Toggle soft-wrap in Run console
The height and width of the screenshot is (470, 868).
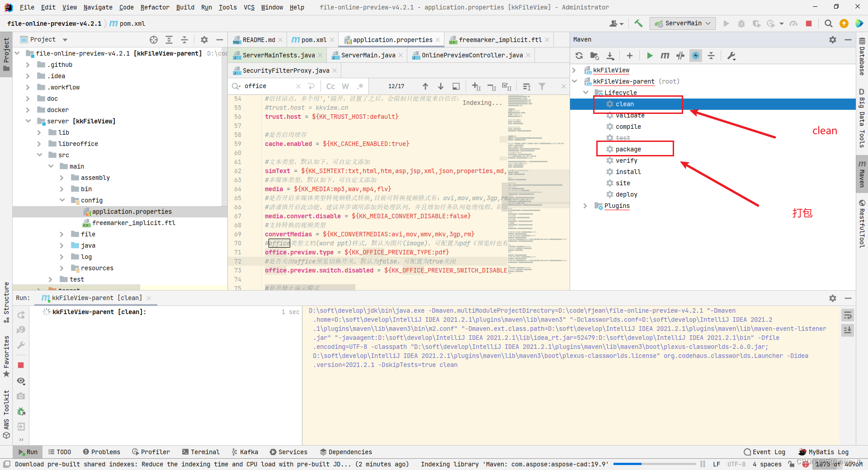pos(848,315)
